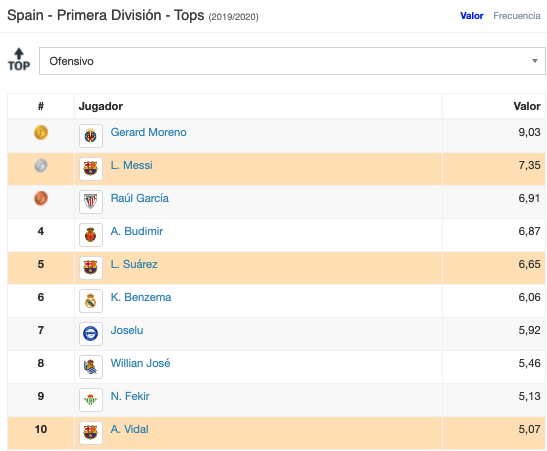Open A. Vidal player link
This screenshot has height=451, width=547.
(x=129, y=429)
